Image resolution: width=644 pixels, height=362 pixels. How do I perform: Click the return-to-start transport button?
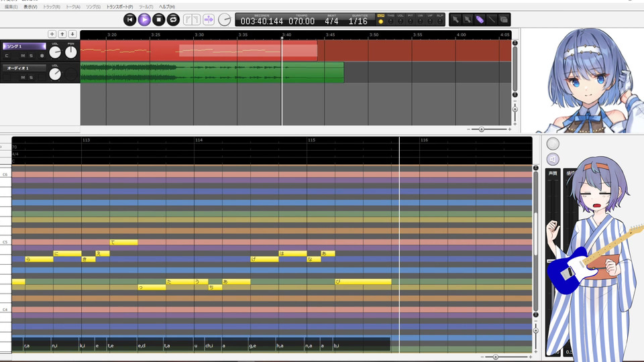point(129,19)
